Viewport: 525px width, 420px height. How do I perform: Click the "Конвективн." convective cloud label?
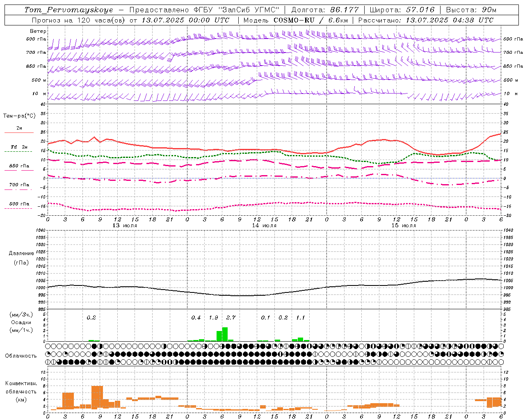tap(21, 383)
